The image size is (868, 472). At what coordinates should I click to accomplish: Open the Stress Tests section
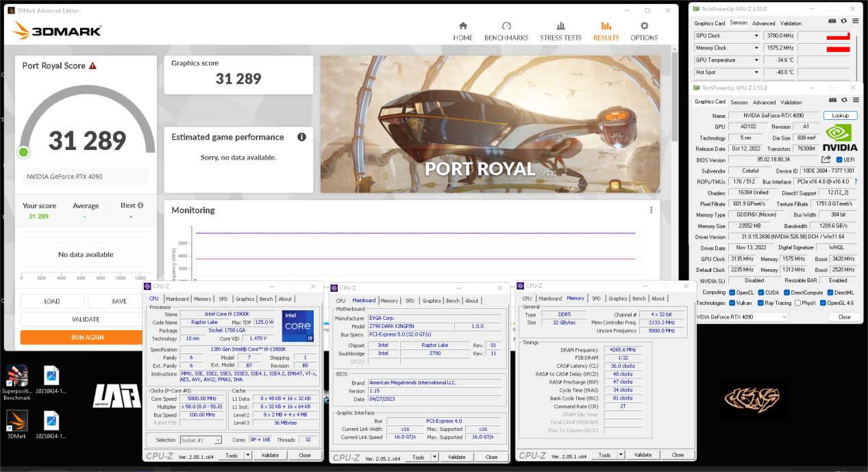click(560, 31)
